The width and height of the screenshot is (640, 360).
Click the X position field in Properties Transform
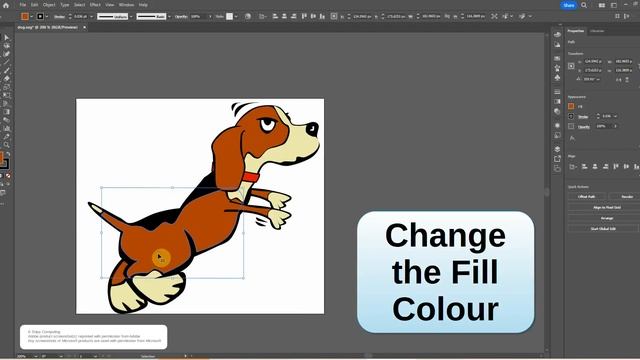[x=593, y=61]
